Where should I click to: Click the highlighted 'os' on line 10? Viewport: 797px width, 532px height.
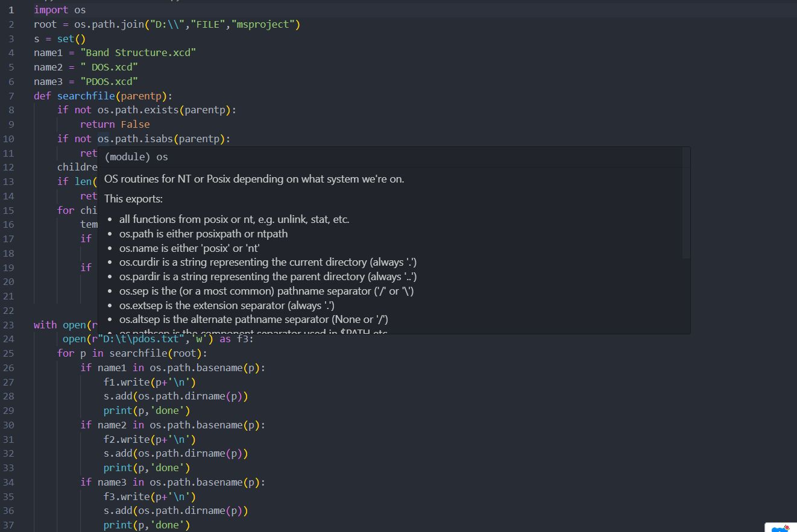point(104,139)
